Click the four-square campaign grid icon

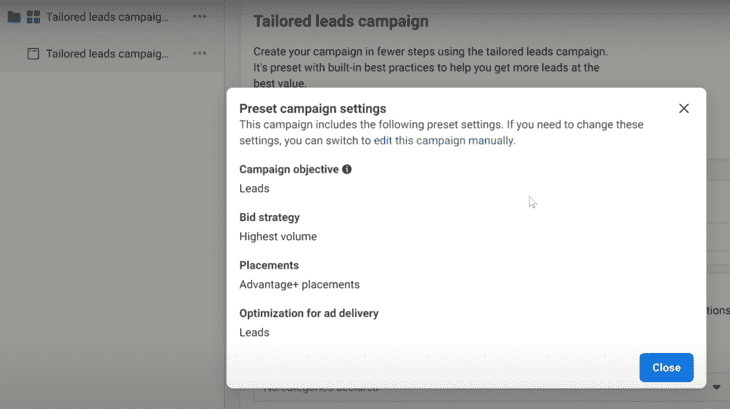click(x=33, y=17)
